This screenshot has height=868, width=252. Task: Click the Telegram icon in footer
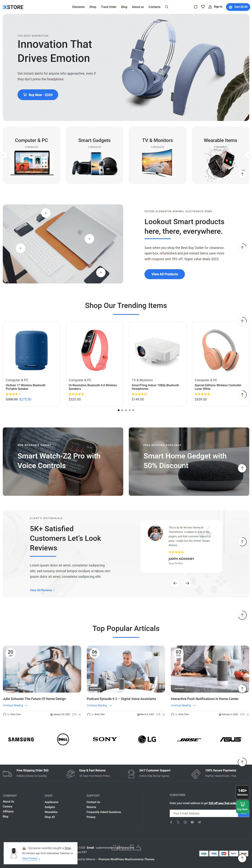pyautogui.click(x=199, y=822)
